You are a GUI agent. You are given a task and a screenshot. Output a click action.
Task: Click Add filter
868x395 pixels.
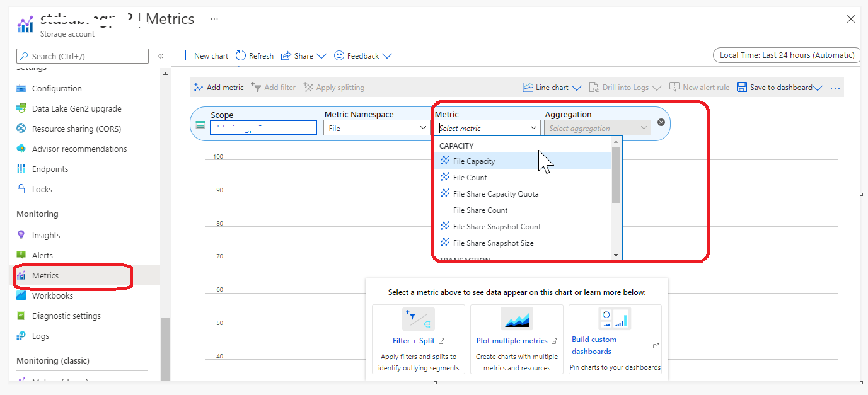pyautogui.click(x=274, y=88)
